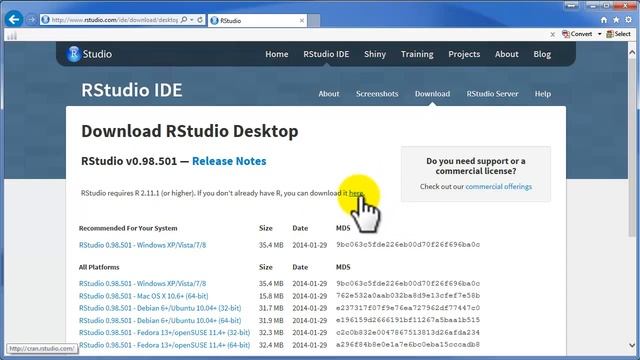The height and width of the screenshot is (360, 640).
Task: Refresh the page with the reload icon
Action: click(x=200, y=20)
